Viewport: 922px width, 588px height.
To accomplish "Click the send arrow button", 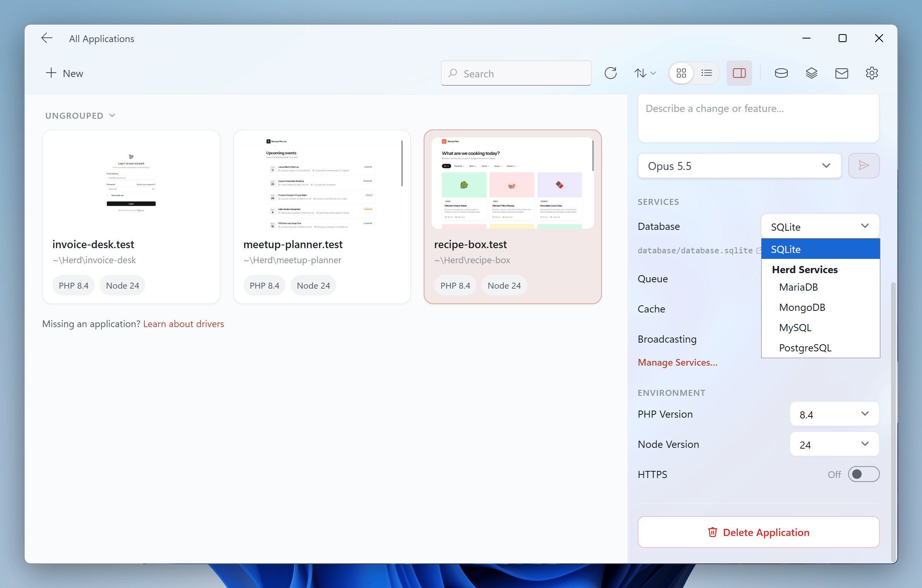I will click(x=864, y=166).
